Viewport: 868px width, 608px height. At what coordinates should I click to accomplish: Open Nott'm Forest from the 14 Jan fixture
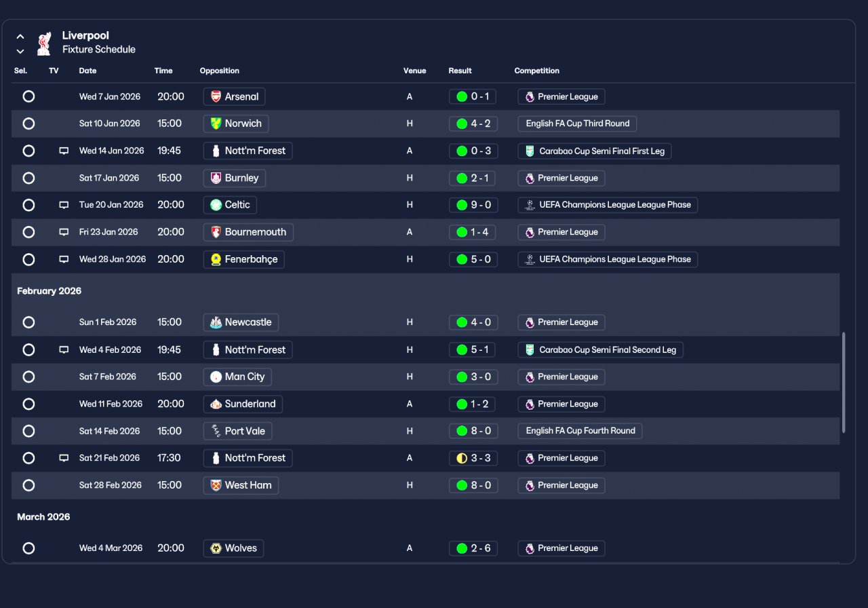tap(248, 151)
